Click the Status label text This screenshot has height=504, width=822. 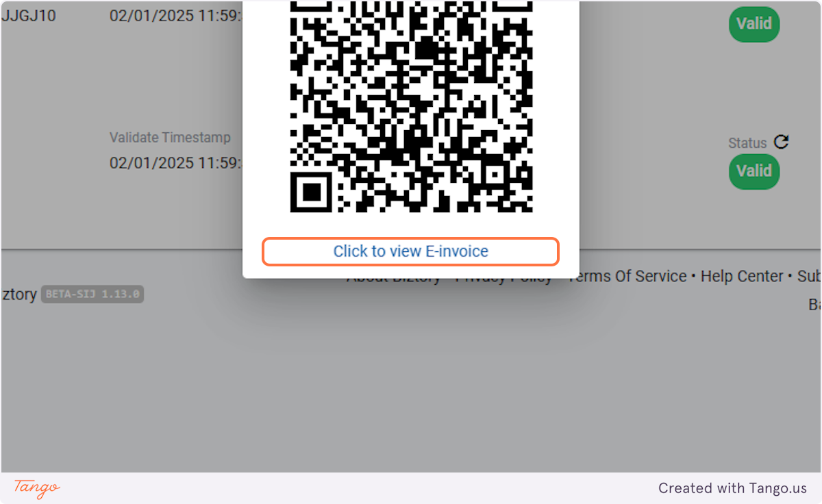747,143
